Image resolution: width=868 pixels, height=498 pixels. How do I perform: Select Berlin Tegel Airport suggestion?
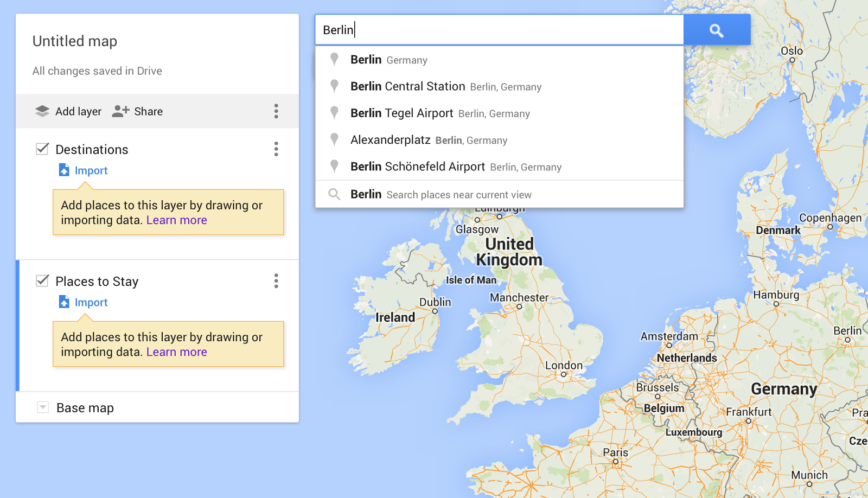point(499,113)
